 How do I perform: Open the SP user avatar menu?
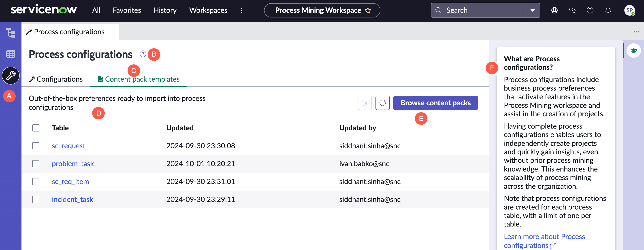pyautogui.click(x=629, y=10)
